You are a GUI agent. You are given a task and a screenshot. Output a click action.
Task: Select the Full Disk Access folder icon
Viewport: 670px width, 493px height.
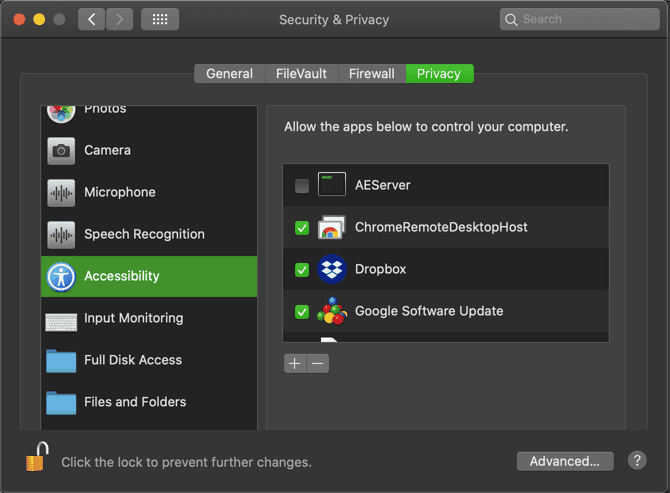(x=61, y=361)
